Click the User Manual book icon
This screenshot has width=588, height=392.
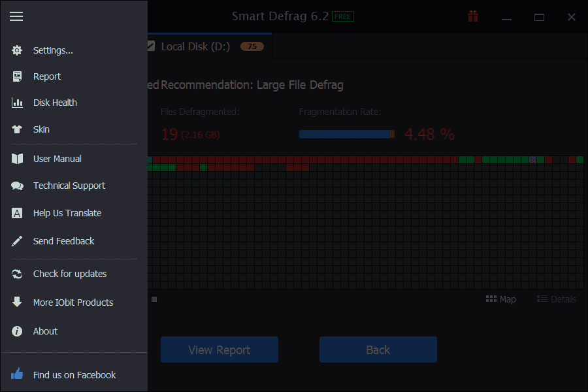point(17,159)
